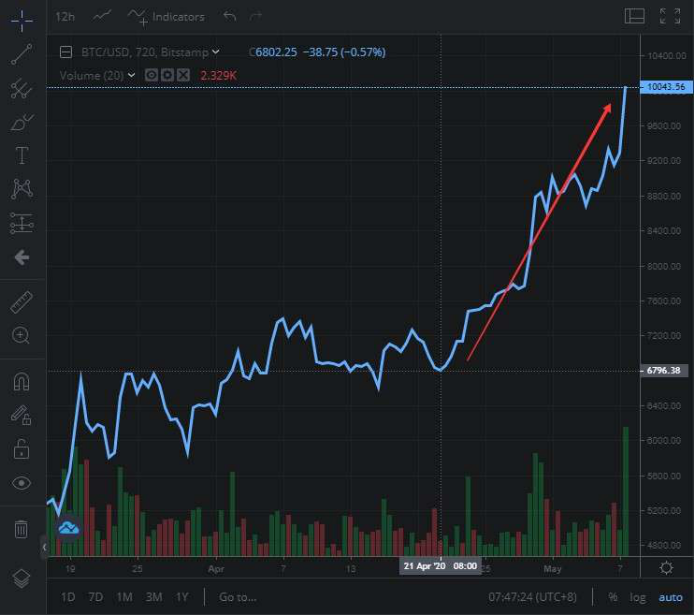695x615 pixels.
Task: Click the Go to... date link
Action: (x=239, y=597)
